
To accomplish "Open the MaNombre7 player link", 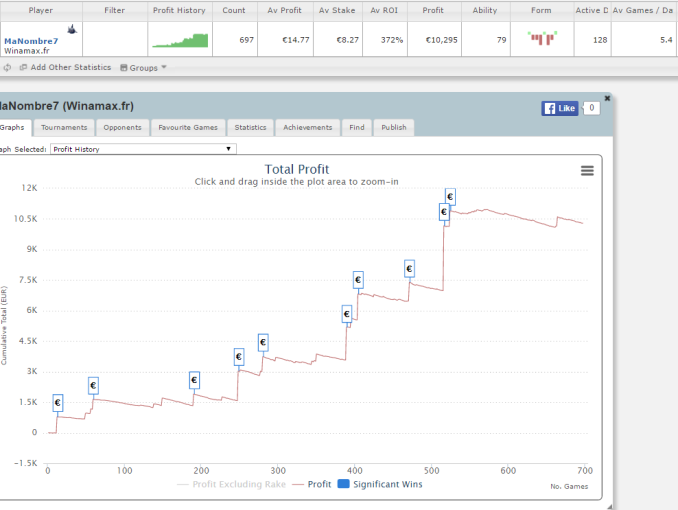I will pyautogui.click(x=31, y=41).
